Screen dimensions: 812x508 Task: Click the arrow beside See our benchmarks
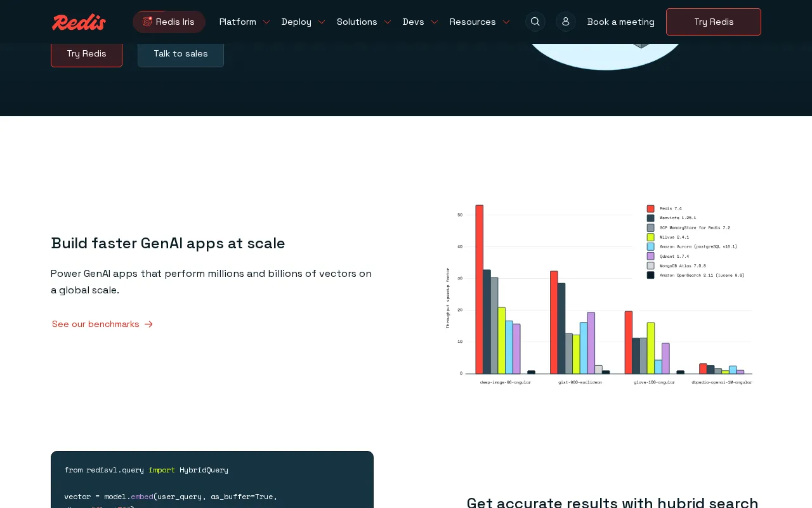tap(148, 324)
